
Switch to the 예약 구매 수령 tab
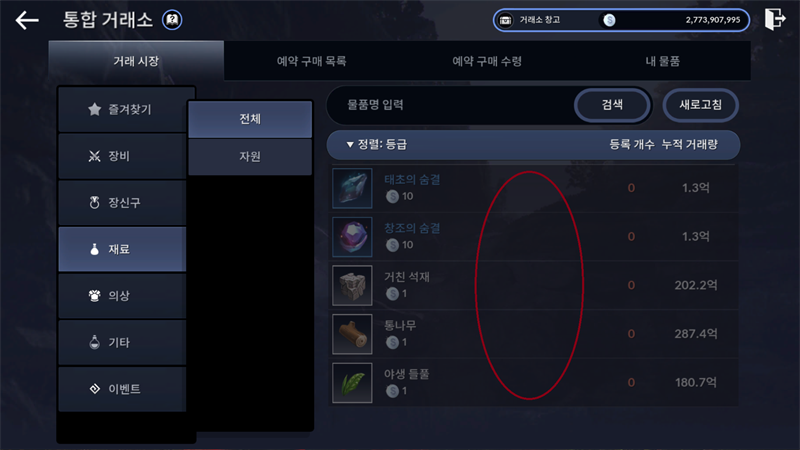487,61
